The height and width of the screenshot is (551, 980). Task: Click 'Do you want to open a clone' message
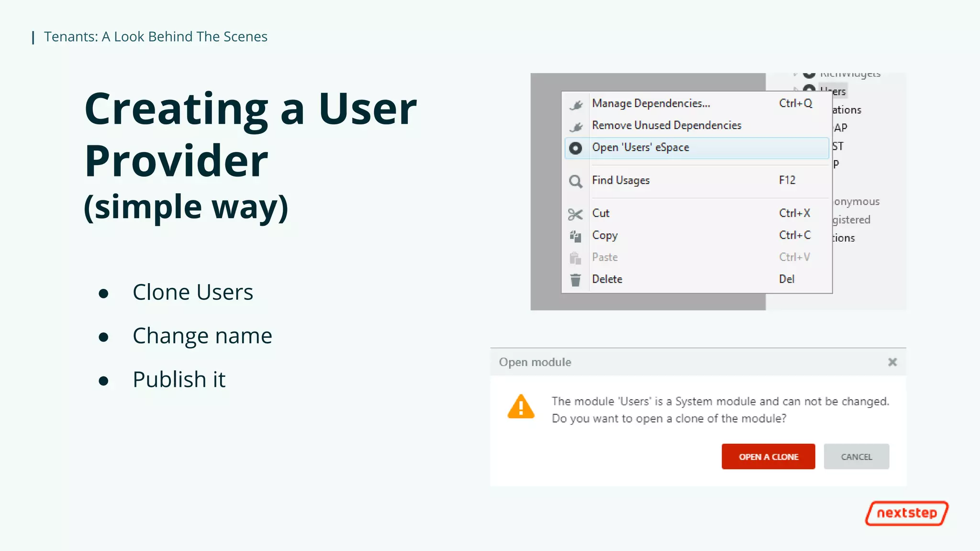[669, 419]
